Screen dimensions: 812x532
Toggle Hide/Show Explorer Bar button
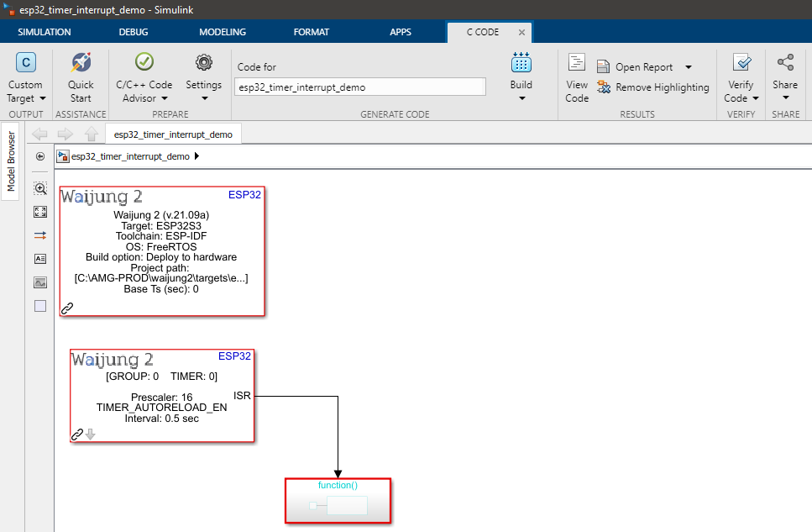[x=40, y=156]
